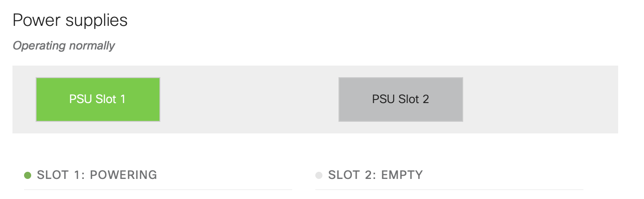Click the green status dot for Slot 1

(27, 175)
